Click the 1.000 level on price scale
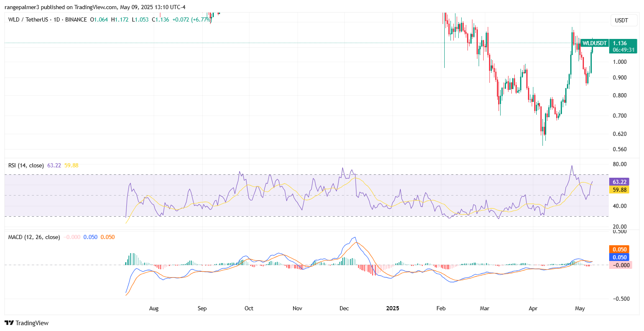644x331 pixels. [620, 62]
